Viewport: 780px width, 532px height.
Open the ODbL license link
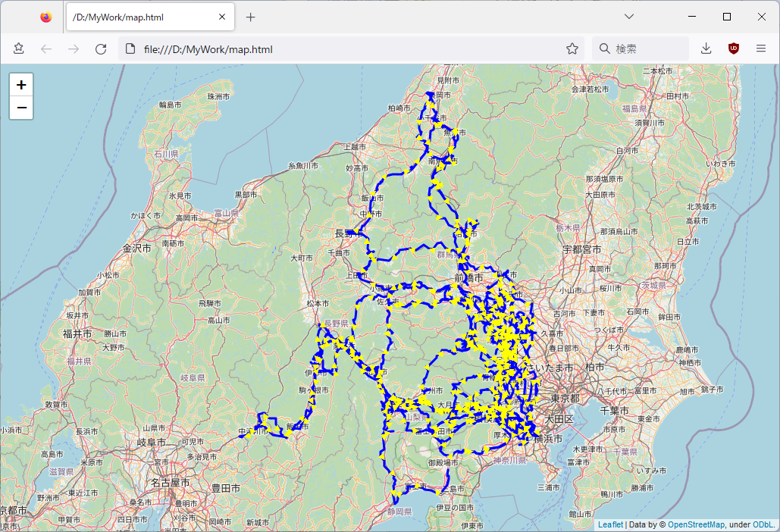pyautogui.click(x=763, y=524)
